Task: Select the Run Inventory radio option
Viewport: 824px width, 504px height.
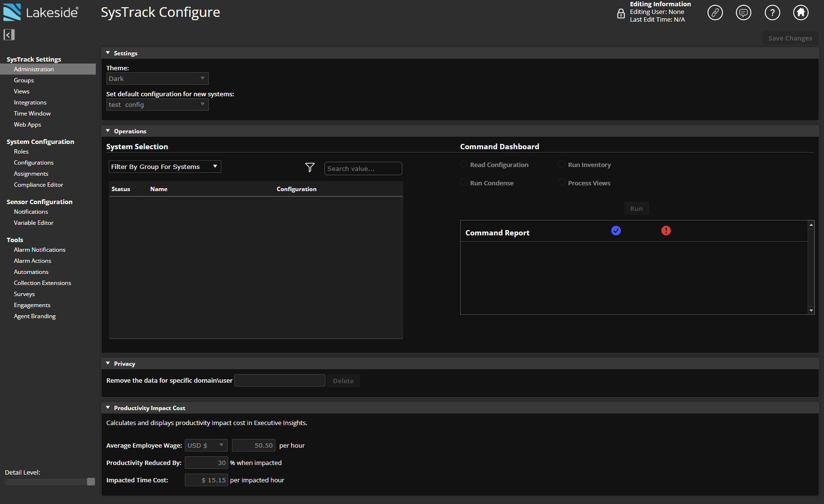Action: tap(562, 165)
